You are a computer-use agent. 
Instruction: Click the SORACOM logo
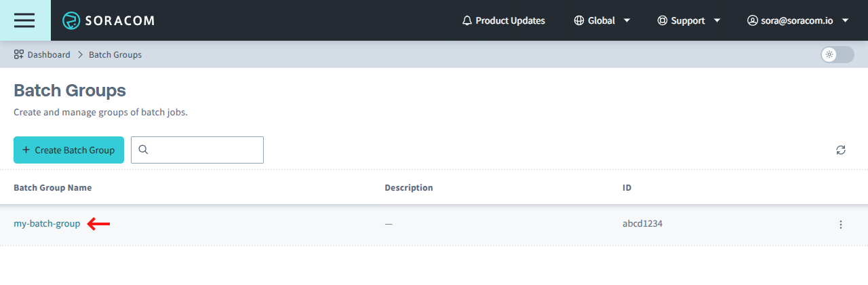(108, 20)
